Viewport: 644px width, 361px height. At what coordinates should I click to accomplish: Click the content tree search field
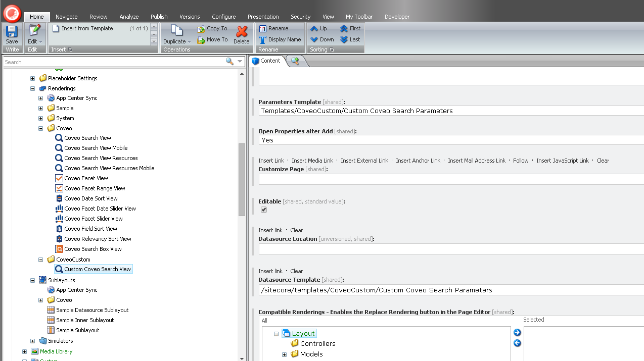[x=114, y=62]
